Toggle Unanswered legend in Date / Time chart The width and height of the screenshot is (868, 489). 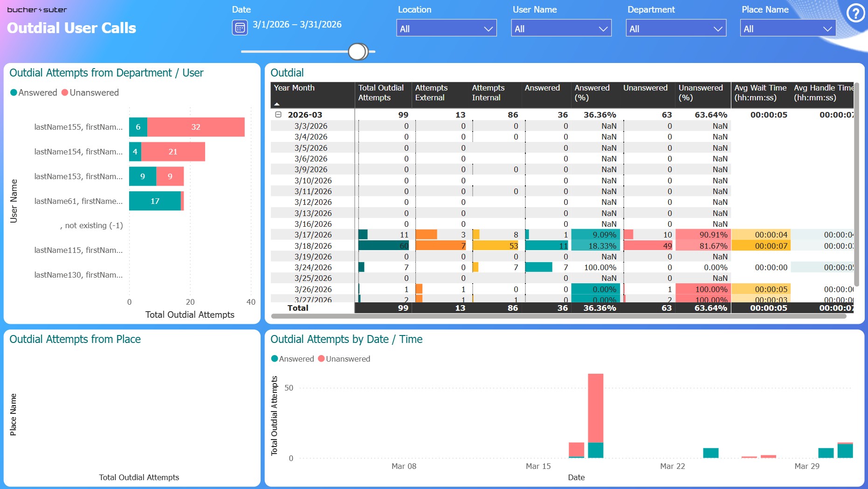click(x=344, y=358)
